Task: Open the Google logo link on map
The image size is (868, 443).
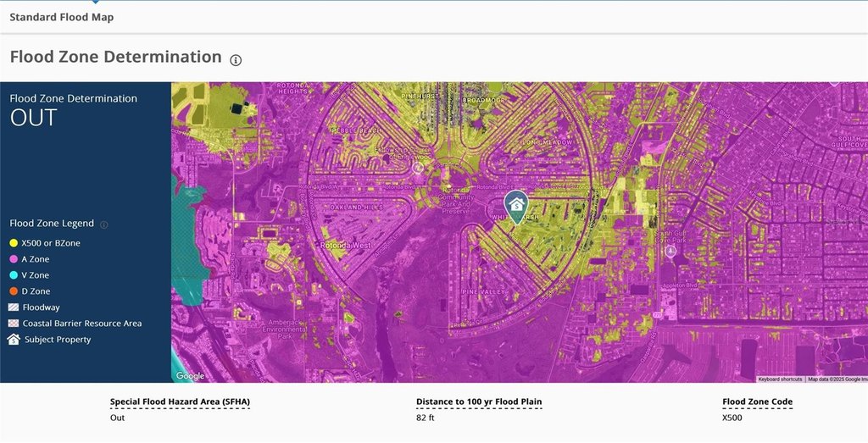Action: pyautogui.click(x=191, y=376)
